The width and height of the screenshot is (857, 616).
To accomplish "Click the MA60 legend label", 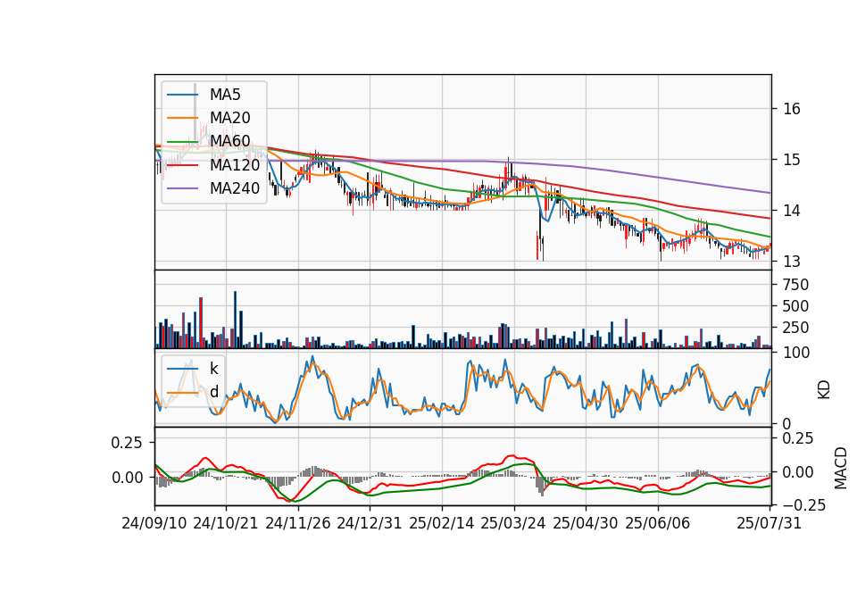I will point(229,141).
